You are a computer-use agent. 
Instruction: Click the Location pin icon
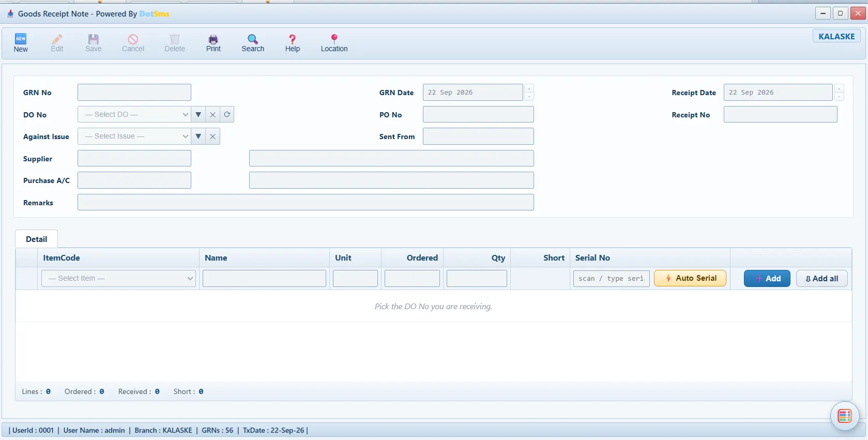coord(334,43)
